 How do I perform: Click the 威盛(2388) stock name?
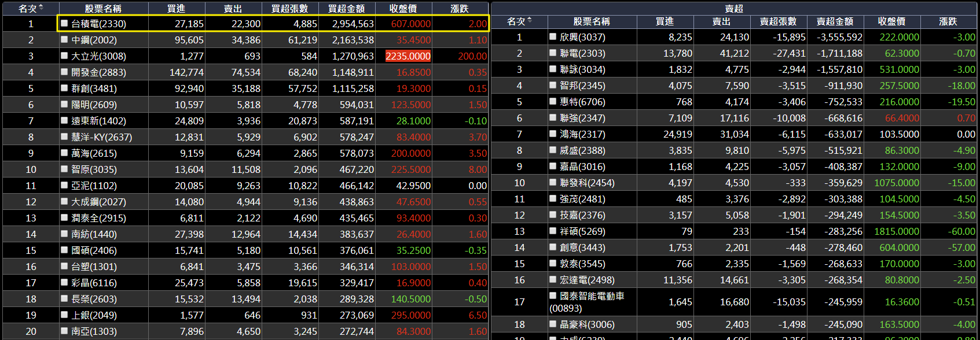582,150
